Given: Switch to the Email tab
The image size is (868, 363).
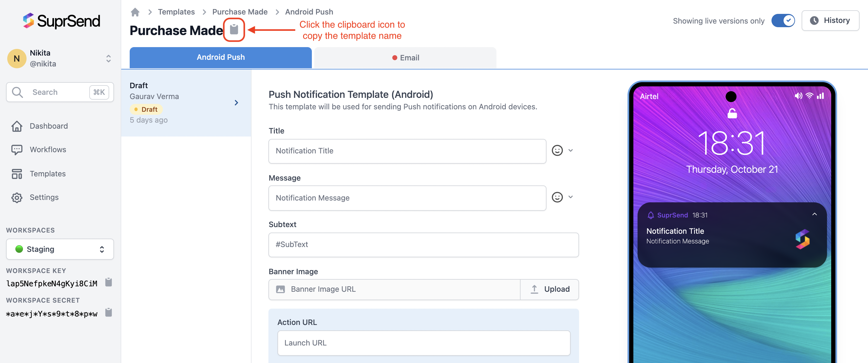Looking at the screenshot, I should (x=405, y=58).
